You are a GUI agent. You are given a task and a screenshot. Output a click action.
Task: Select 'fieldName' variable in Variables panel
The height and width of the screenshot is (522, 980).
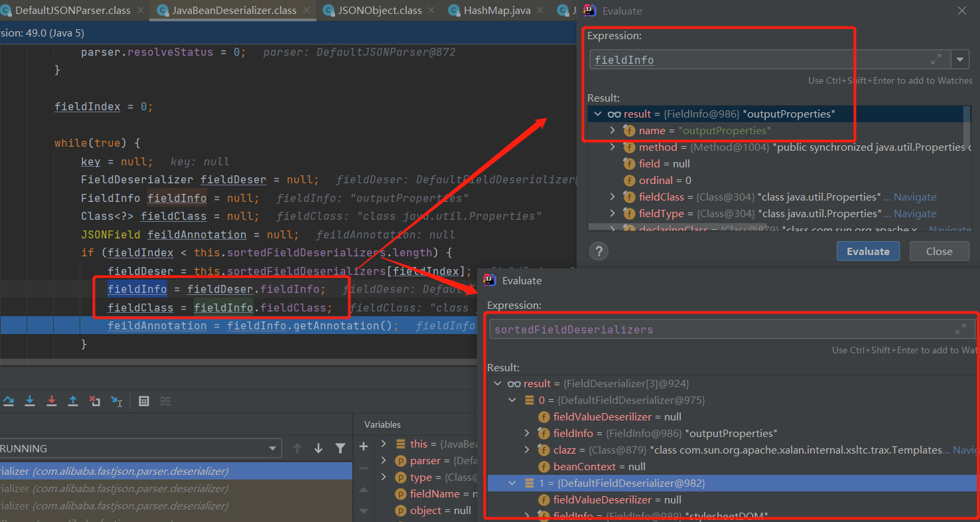(436, 493)
